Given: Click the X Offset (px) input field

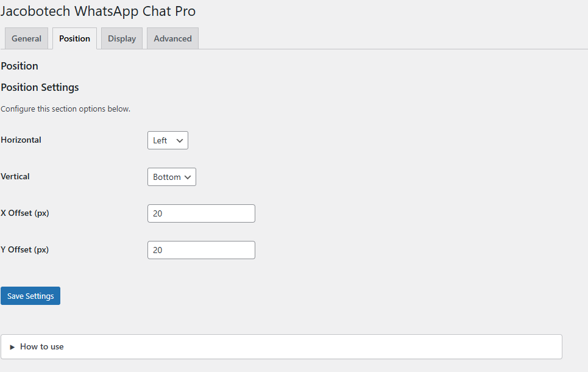Looking at the screenshot, I should pos(201,213).
